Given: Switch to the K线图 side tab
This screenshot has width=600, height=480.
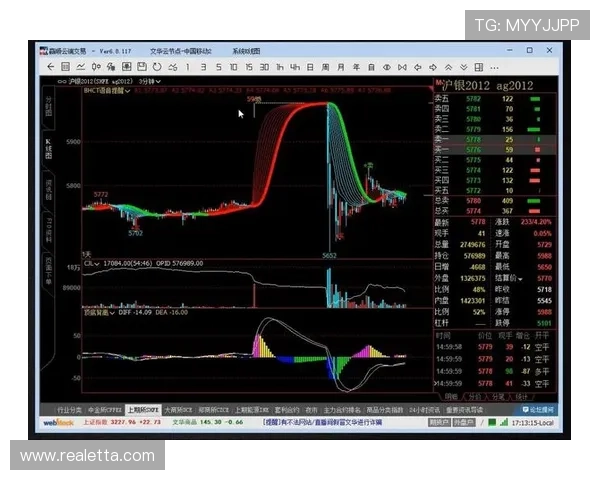Looking at the screenshot, I should point(47,146).
